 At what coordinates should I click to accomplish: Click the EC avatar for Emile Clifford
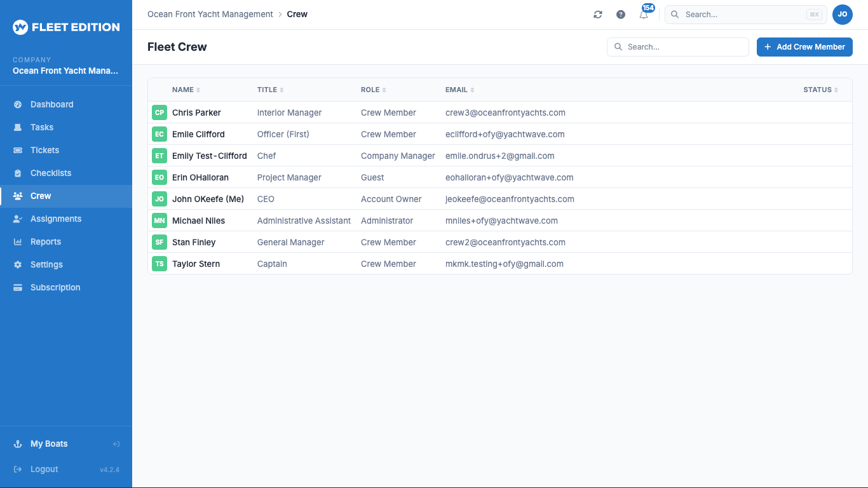(x=159, y=134)
